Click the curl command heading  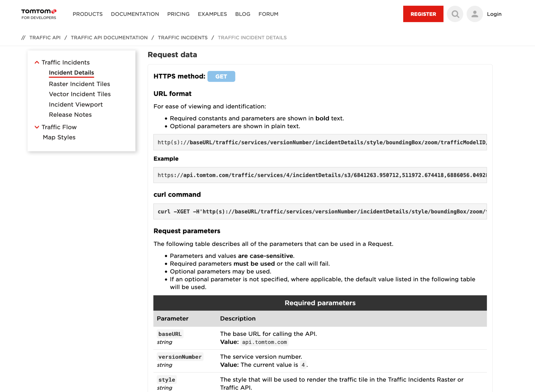[177, 195]
